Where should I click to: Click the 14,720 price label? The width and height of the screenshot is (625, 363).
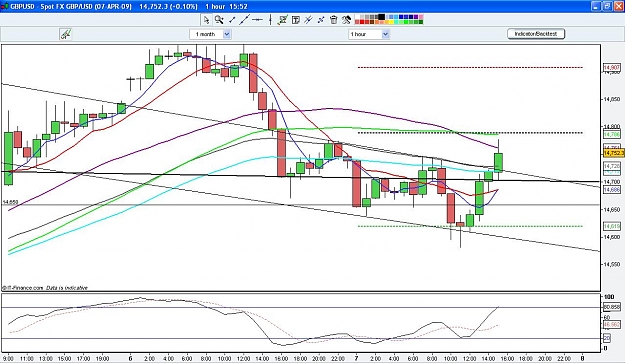click(x=612, y=166)
